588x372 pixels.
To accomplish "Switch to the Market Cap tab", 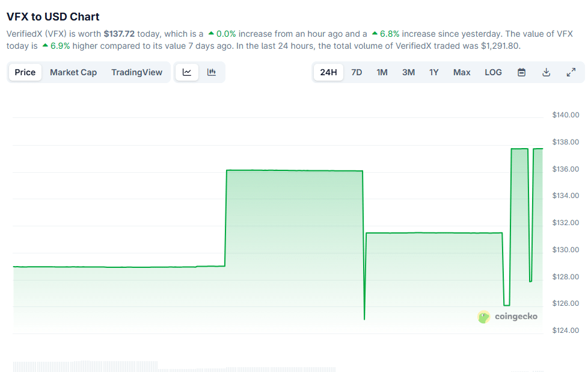I will tap(73, 72).
